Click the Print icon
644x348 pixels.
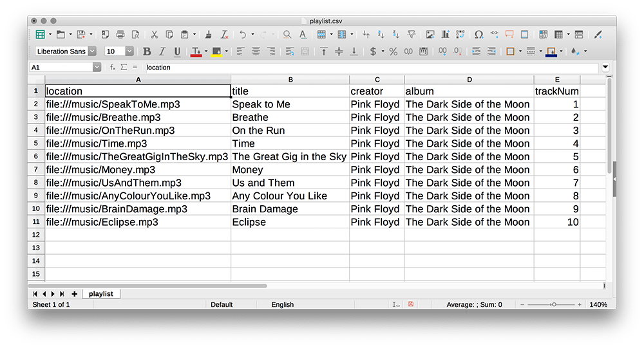pyautogui.click(x=120, y=35)
